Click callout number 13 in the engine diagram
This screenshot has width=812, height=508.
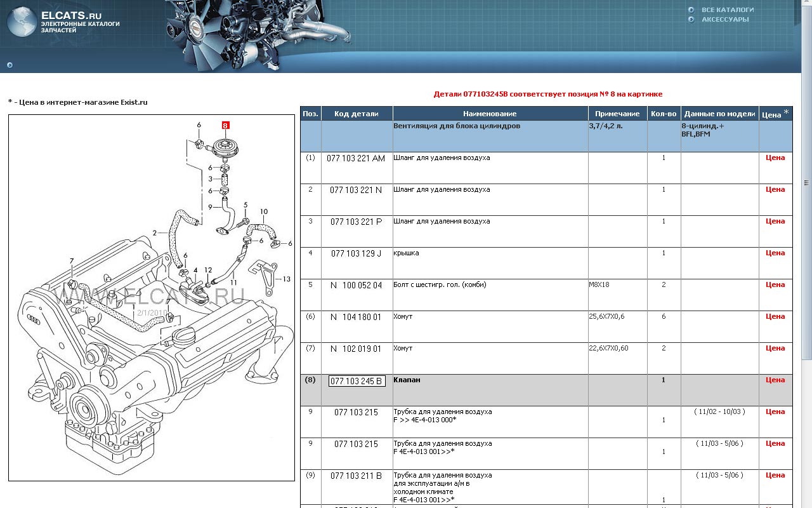[x=287, y=279]
